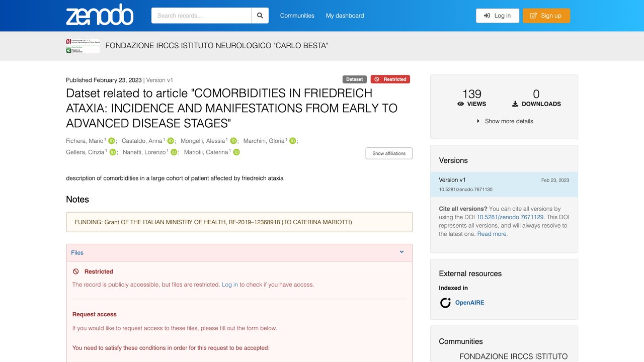Toggle Show affiliations button
The image size is (644, 362).
tap(389, 153)
